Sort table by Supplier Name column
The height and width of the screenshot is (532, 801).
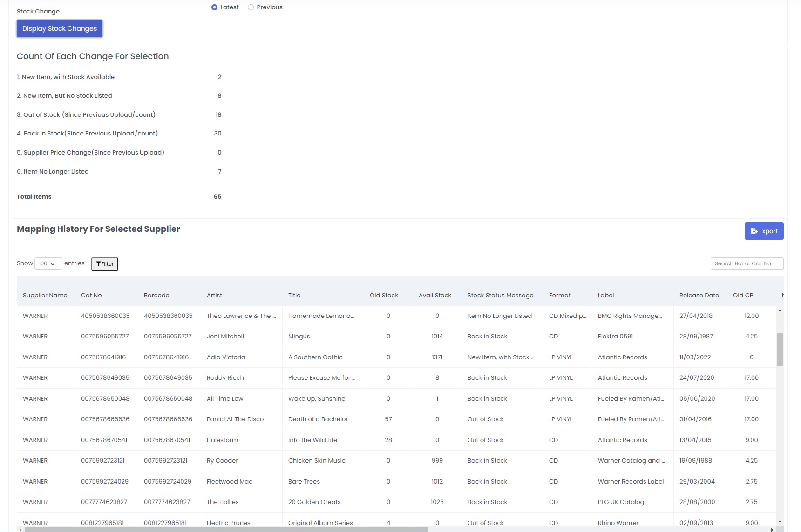point(45,296)
